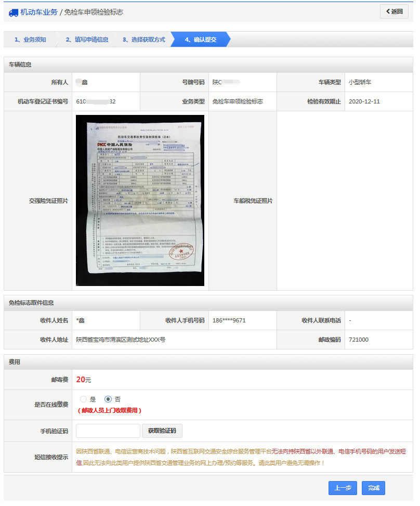This screenshot has width=420, height=506.
Task: Click 上一步 to go back a step
Action: 343,488
